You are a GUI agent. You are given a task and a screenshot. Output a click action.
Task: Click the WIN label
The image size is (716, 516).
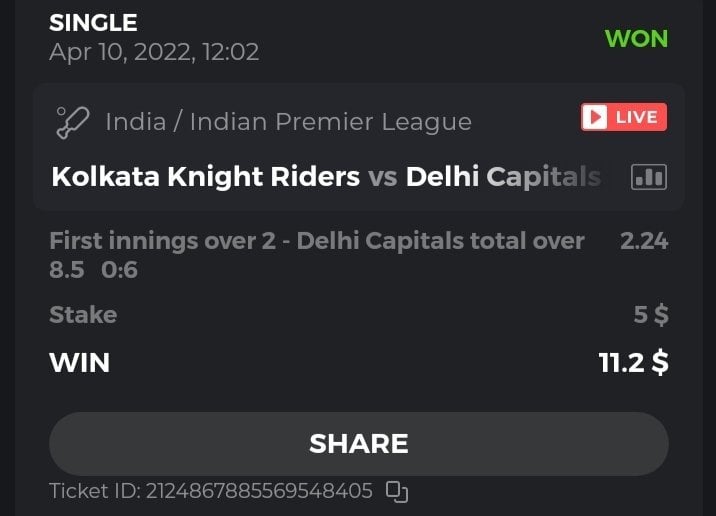point(79,361)
